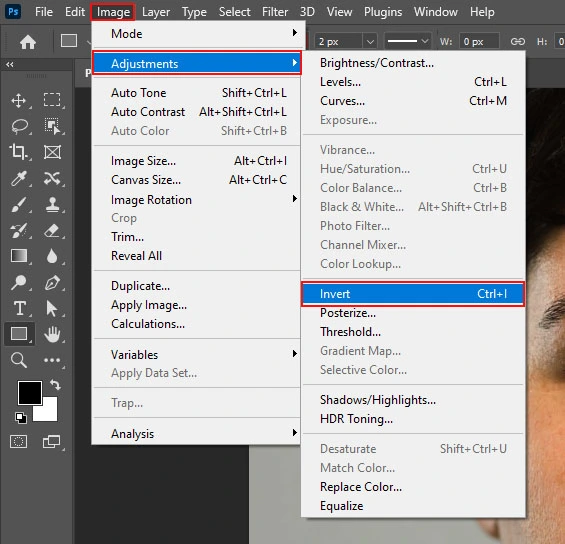
Task: Change the screen mode
Action: tap(52, 441)
